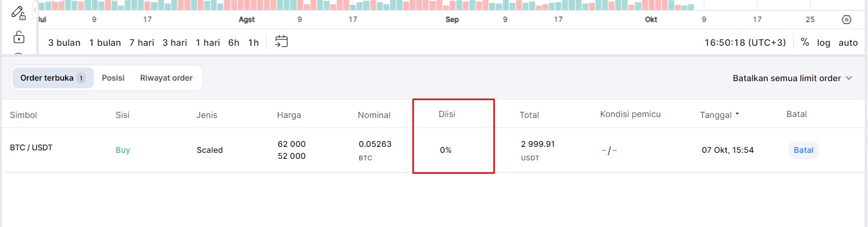Enable auto scale for the chart

click(x=848, y=43)
